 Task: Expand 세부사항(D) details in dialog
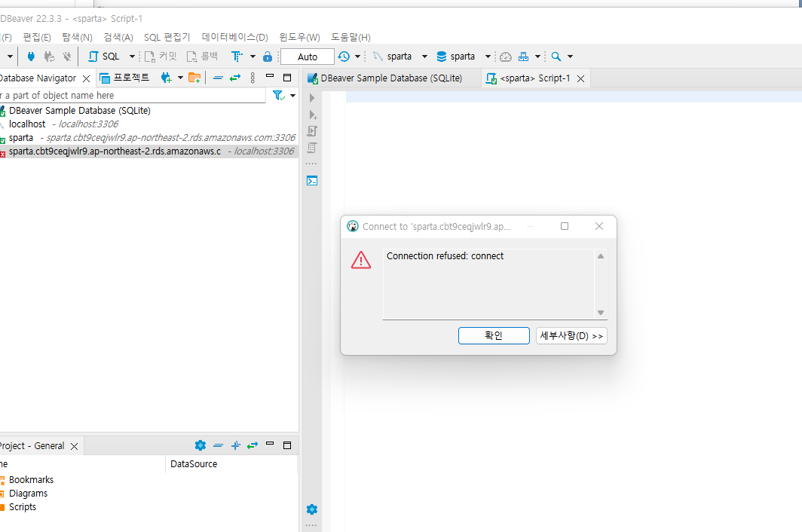click(571, 335)
